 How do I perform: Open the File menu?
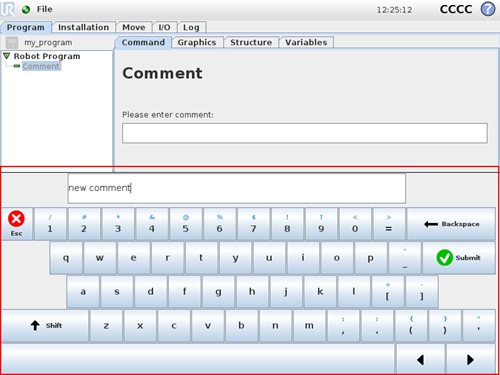(x=45, y=9)
